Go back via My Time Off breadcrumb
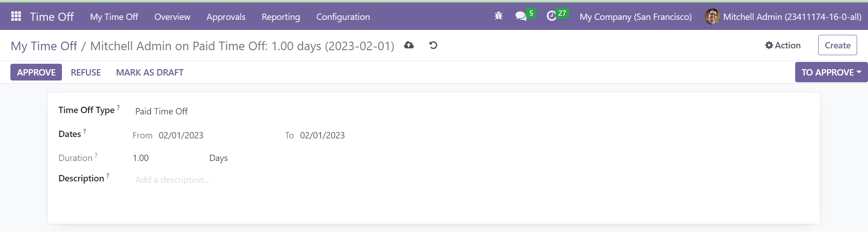The width and height of the screenshot is (868, 232). point(44,46)
